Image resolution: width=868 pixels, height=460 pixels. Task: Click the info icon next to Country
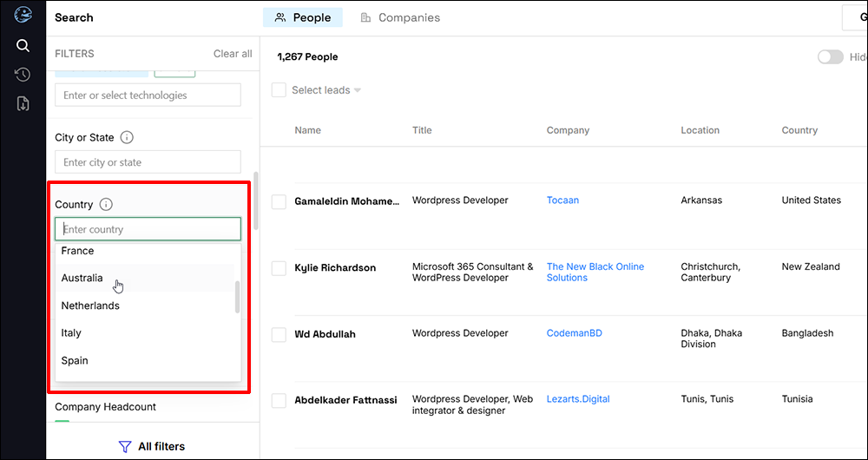click(106, 205)
